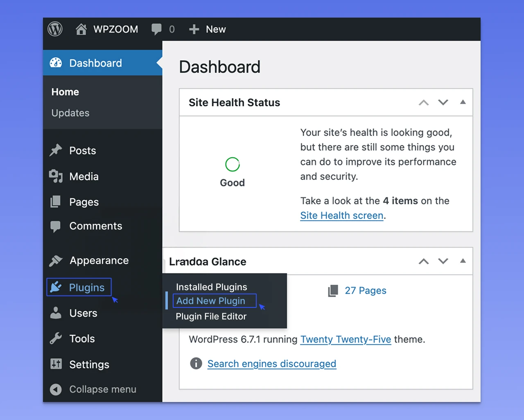Image resolution: width=524 pixels, height=420 pixels.
Task: Click the Comments bubble icon in sidebar
Action: point(55,226)
